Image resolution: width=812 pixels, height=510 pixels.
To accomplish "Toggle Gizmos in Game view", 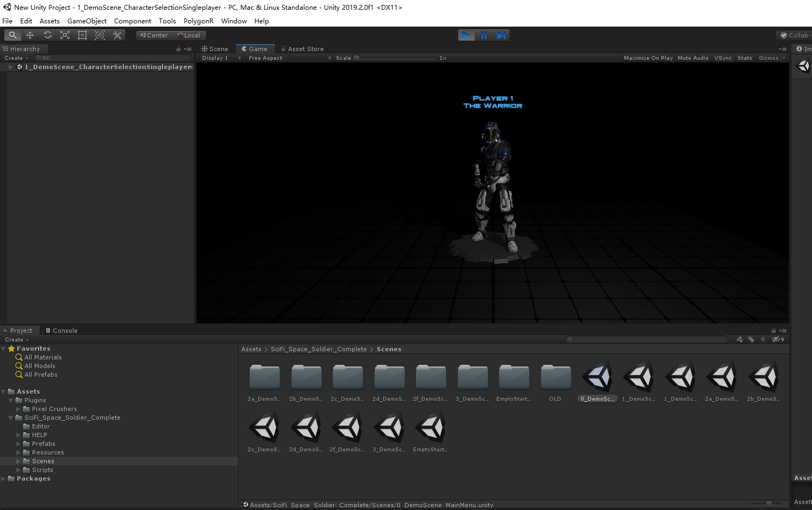I will [x=769, y=58].
